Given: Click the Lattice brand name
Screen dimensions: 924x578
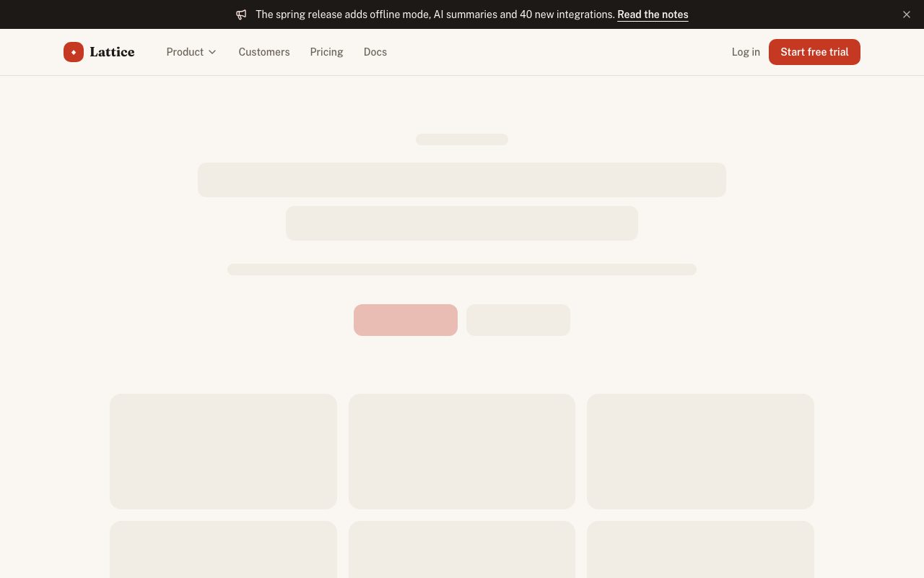Looking at the screenshot, I should pos(112,52).
